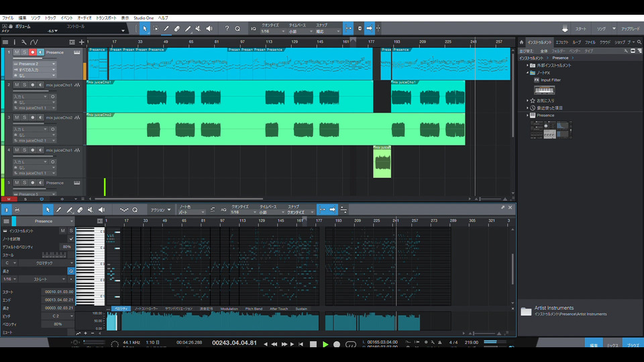Select the Arrow tool in the main toolbar

(145, 29)
